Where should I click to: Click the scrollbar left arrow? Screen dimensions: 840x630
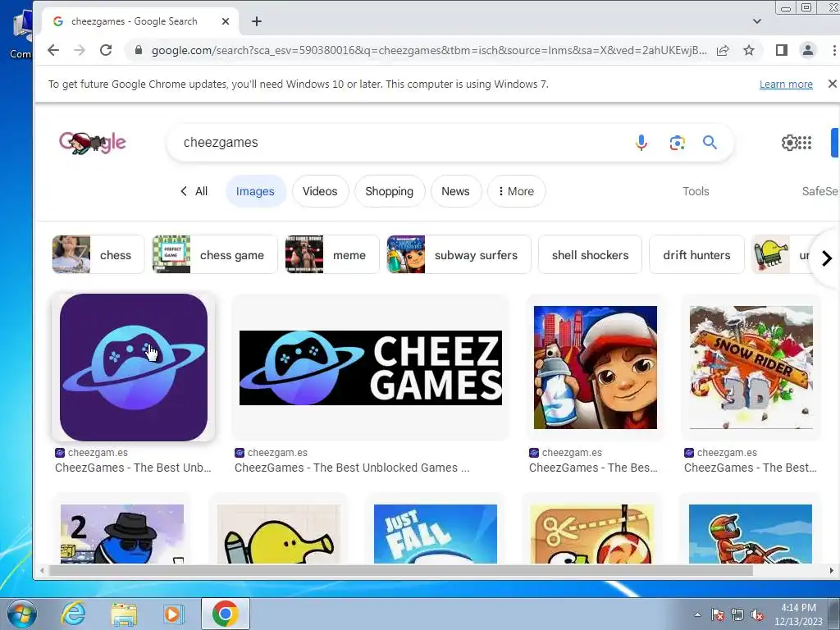(42, 571)
